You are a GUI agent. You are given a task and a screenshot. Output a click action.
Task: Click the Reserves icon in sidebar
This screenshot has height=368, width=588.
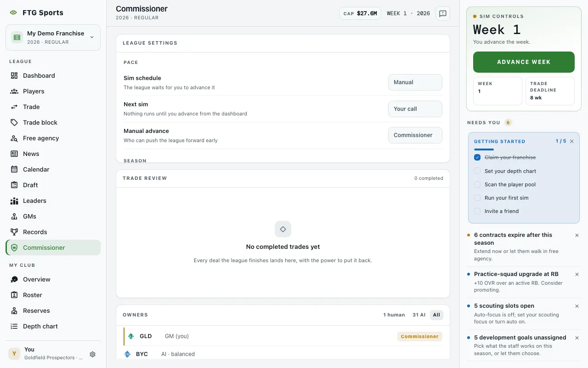14,310
